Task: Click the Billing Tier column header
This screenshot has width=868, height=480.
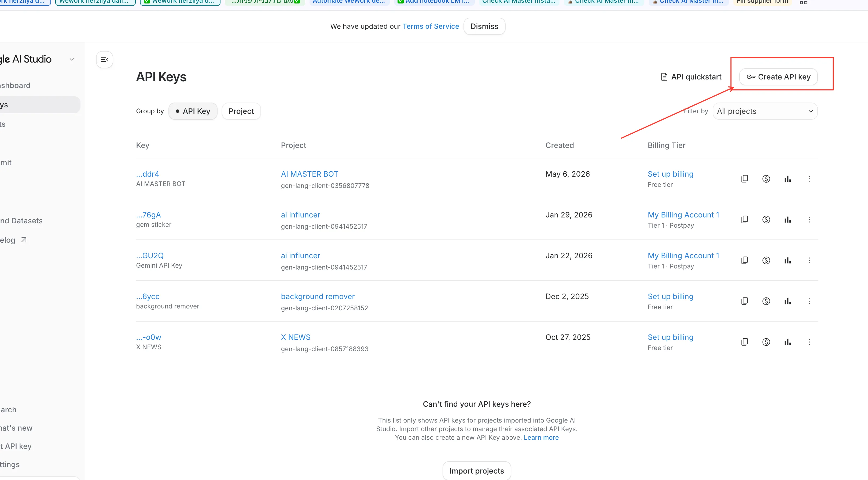Action: (667, 146)
